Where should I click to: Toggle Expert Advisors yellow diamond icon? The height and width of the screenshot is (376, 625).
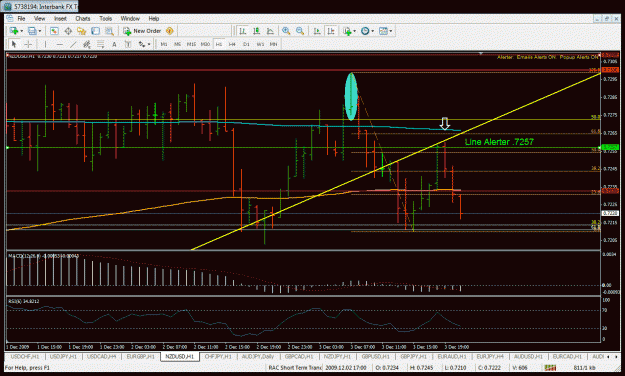click(170, 31)
